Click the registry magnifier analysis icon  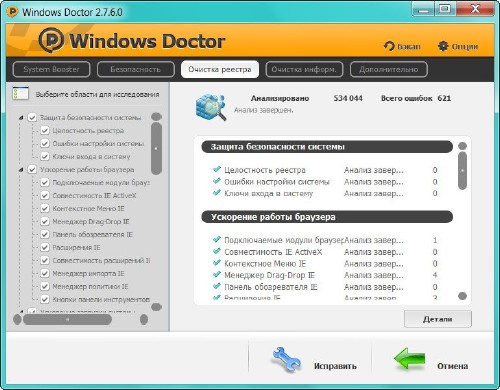(x=211, y=107)
